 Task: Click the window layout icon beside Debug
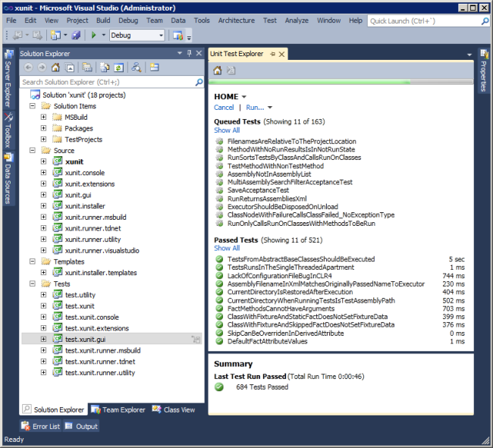(178, 35)
